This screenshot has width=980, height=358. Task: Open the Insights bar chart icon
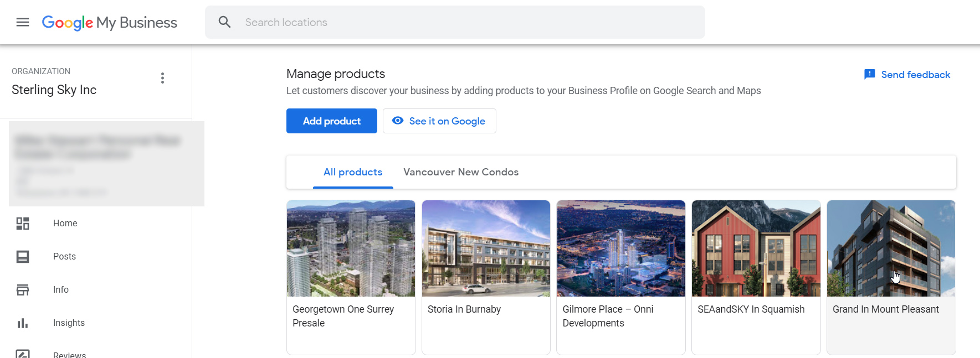[23, 323]
